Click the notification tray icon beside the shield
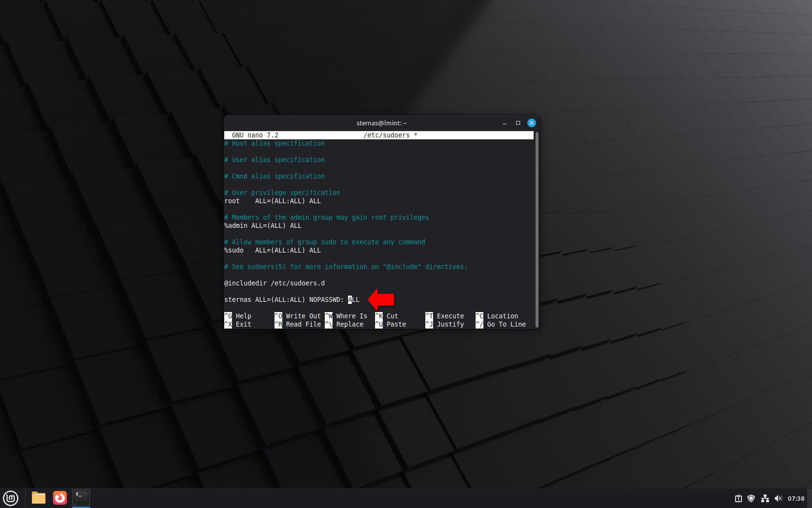This screenshot has width=812, height=508. click(x=739, y=498)
